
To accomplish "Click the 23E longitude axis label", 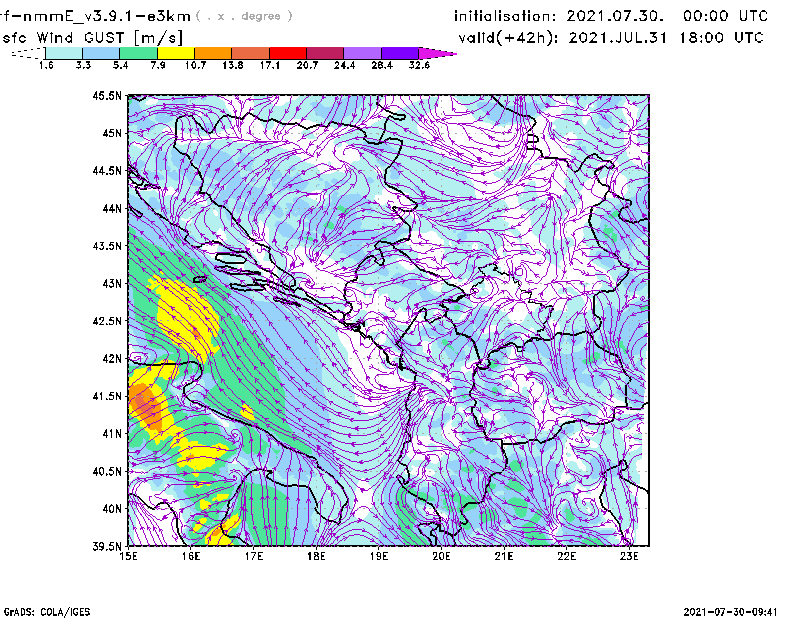I will 629,556.
